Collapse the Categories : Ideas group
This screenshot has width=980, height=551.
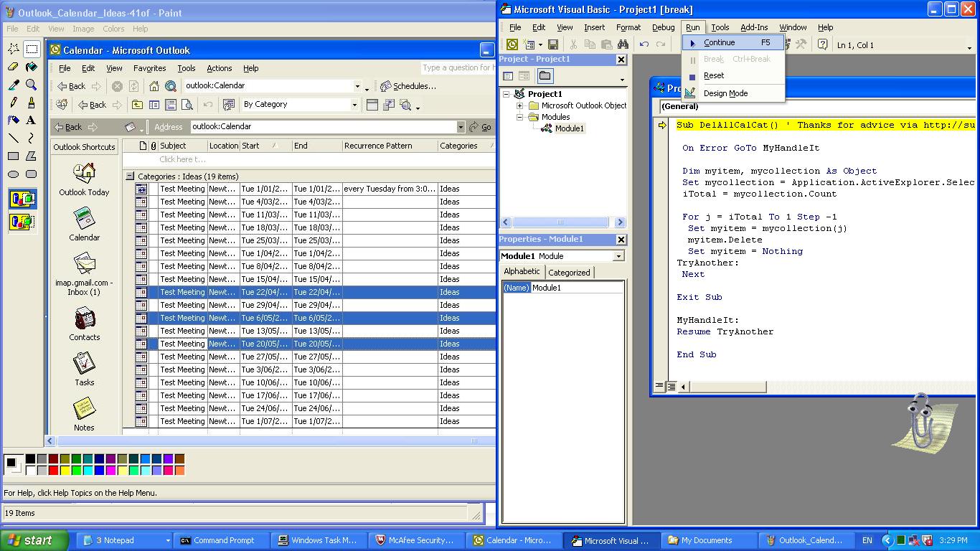pyautogui.click(x=130, y=176)
